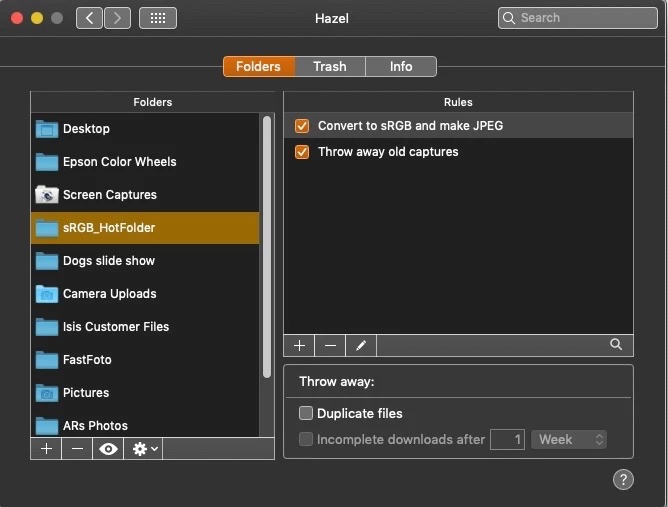Click the Desktop folder icon
This screenshot has width=668, height=507.
47,129
